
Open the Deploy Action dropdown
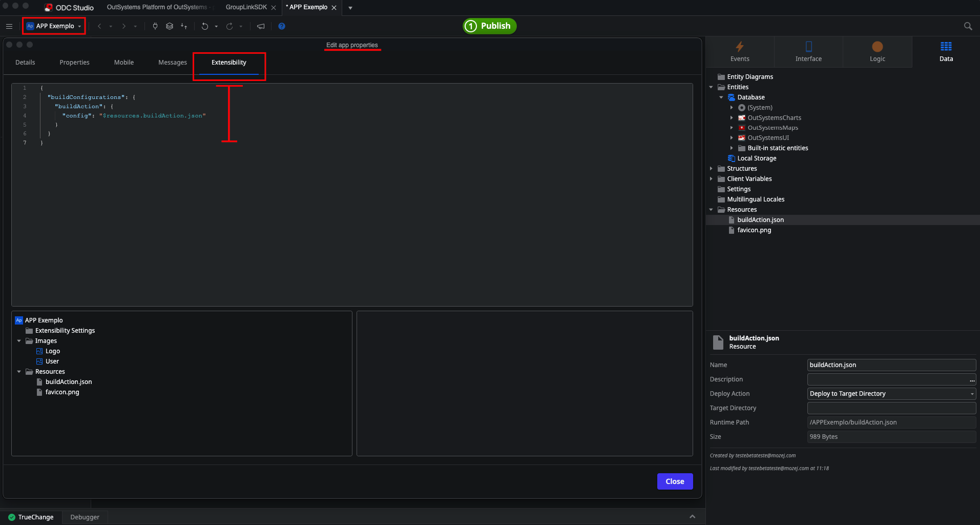971,394
